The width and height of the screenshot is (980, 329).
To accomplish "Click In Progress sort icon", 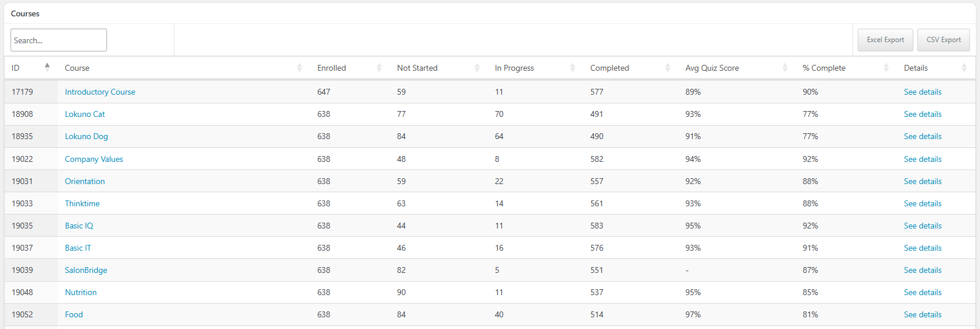I will pyautogui.click(x=572, y=68).
